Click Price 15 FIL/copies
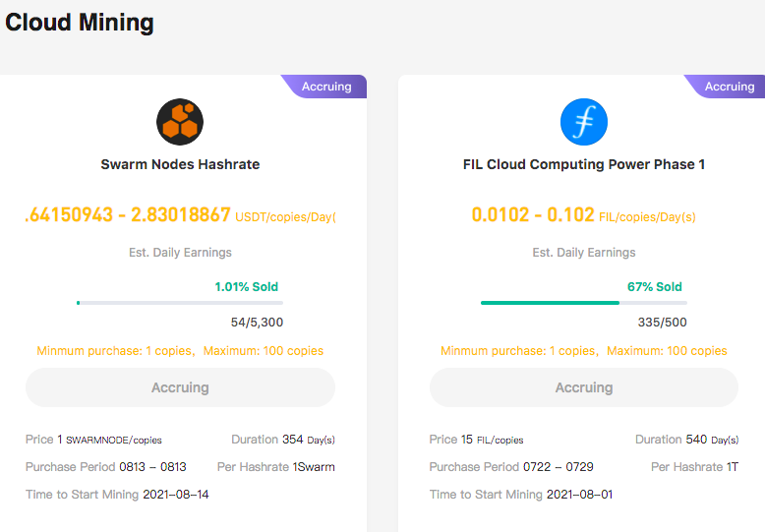 click(x=476, y=440)
